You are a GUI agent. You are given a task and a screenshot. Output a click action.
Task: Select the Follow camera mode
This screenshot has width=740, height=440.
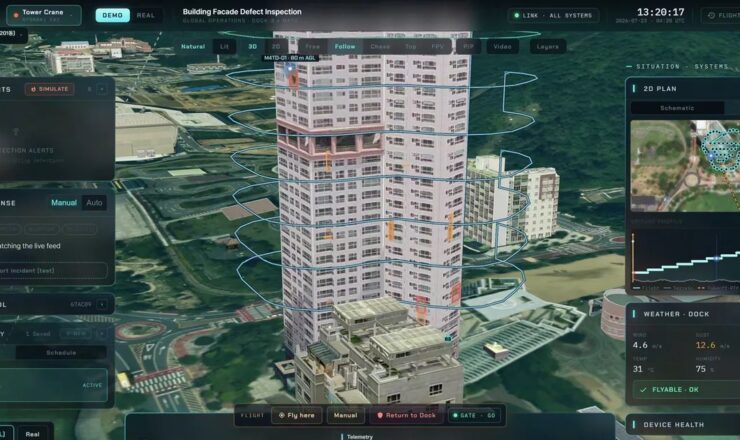[345, 46]
